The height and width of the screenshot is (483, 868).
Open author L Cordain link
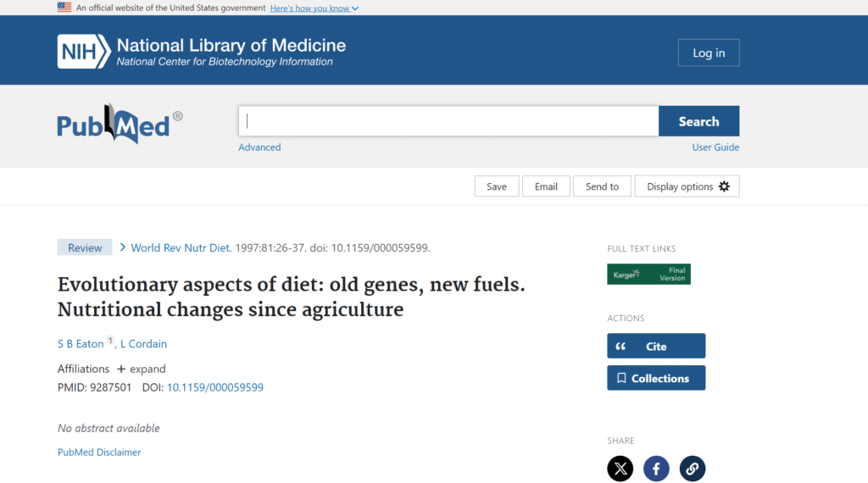[x=143, y=343]
